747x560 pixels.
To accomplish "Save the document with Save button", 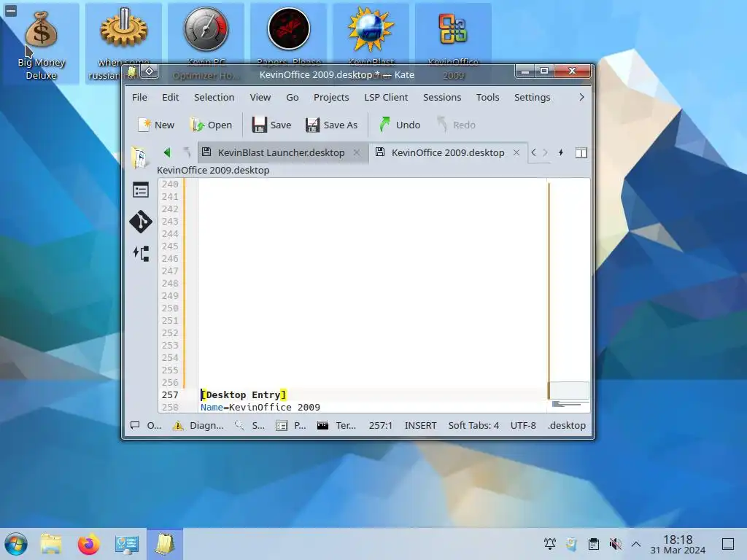I will [x=271, y=125].
